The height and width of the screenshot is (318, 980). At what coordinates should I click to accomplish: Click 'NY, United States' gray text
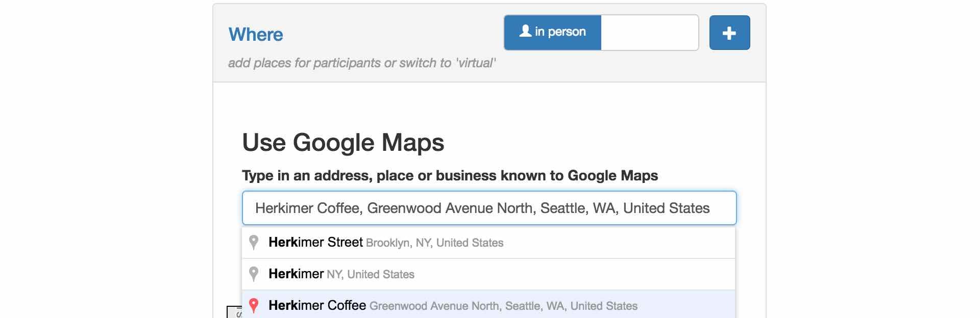371,275
